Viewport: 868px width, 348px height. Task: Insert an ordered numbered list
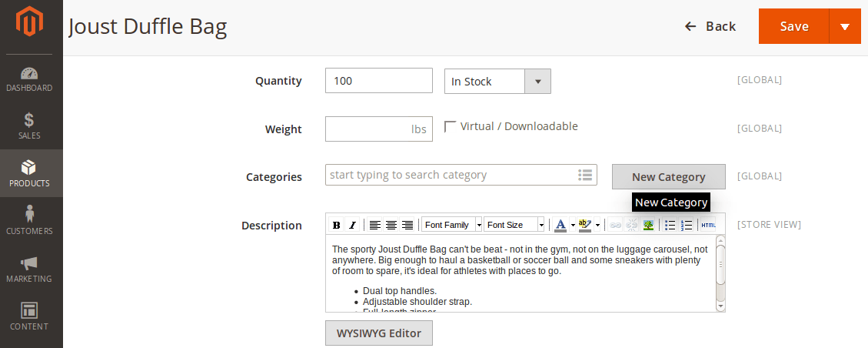pos(687,225)
